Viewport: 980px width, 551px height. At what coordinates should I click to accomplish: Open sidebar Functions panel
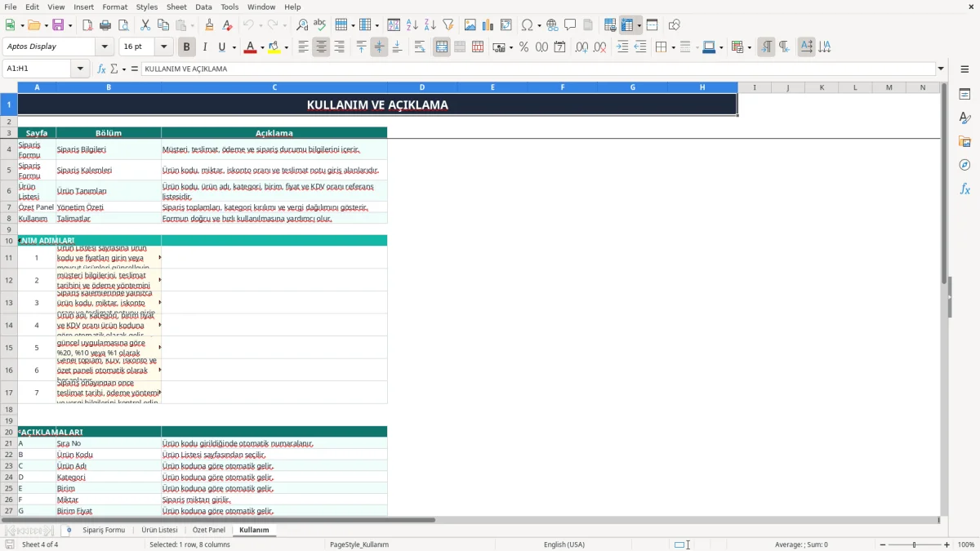964,189
